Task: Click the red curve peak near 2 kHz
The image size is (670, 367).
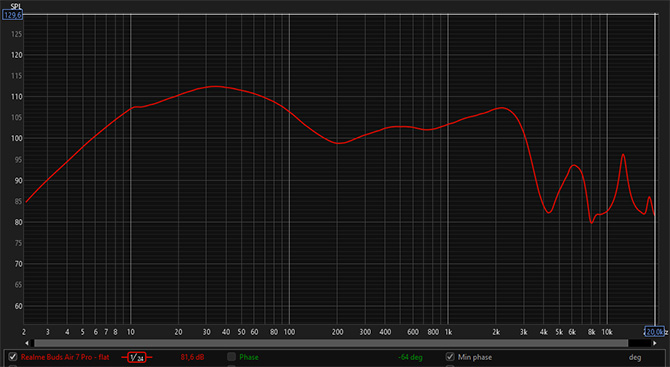Action: click(502, 108)
